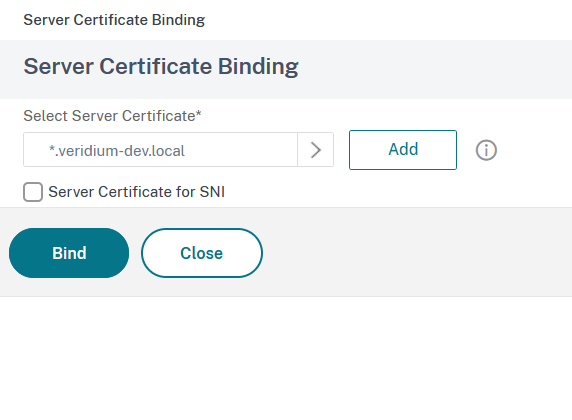Screen dimensions: 572x420
Task: Close the Server Certificate Binding dialog
Action: click(202, 253)
